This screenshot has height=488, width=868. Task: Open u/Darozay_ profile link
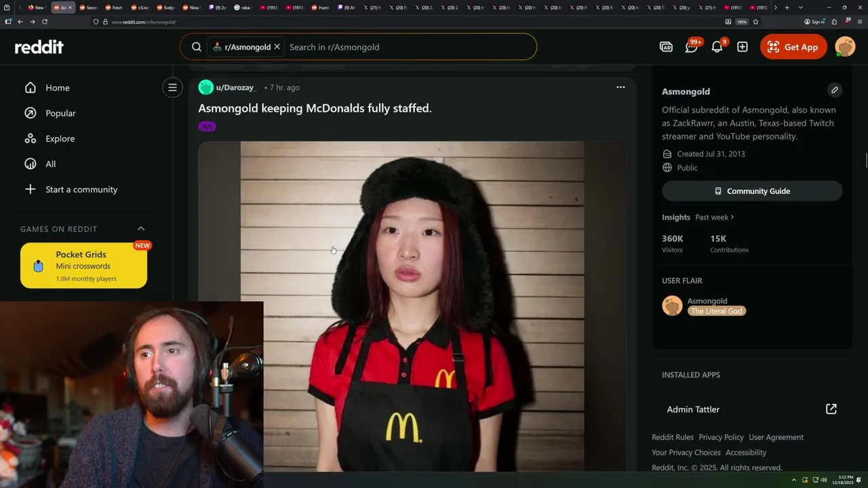point(236,87)
